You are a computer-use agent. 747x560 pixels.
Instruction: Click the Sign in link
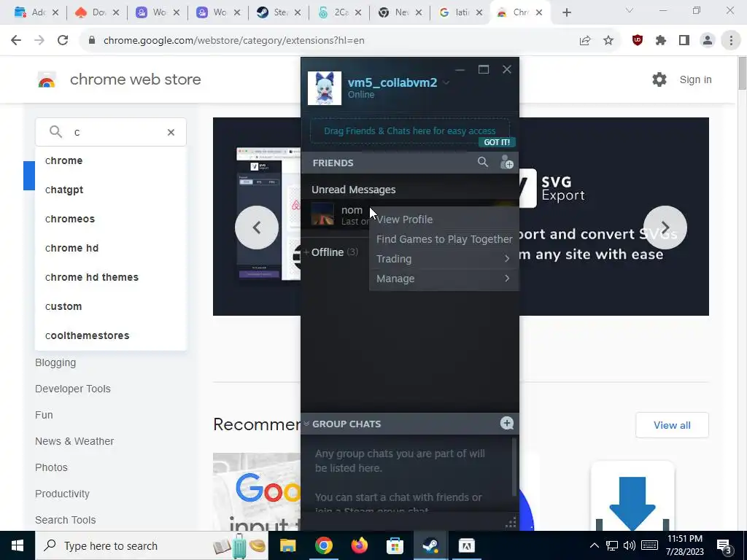point(695,79)
